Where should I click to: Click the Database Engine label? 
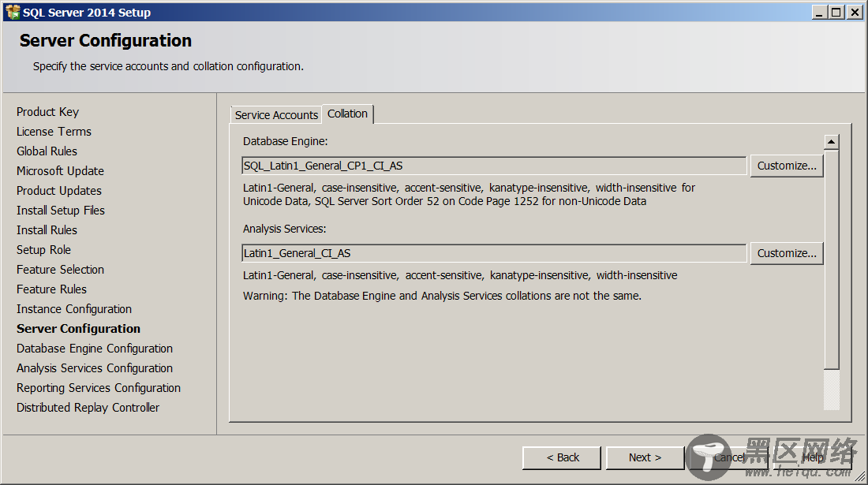click(285, 142)
